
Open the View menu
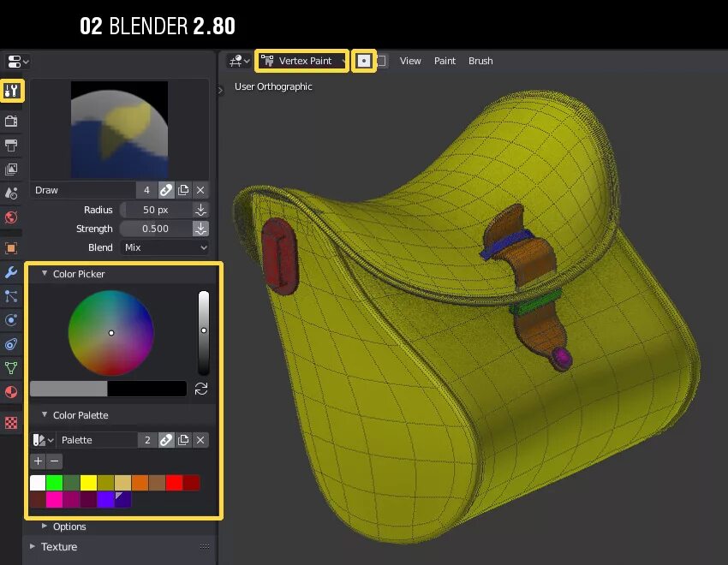(x=410, y=61)
